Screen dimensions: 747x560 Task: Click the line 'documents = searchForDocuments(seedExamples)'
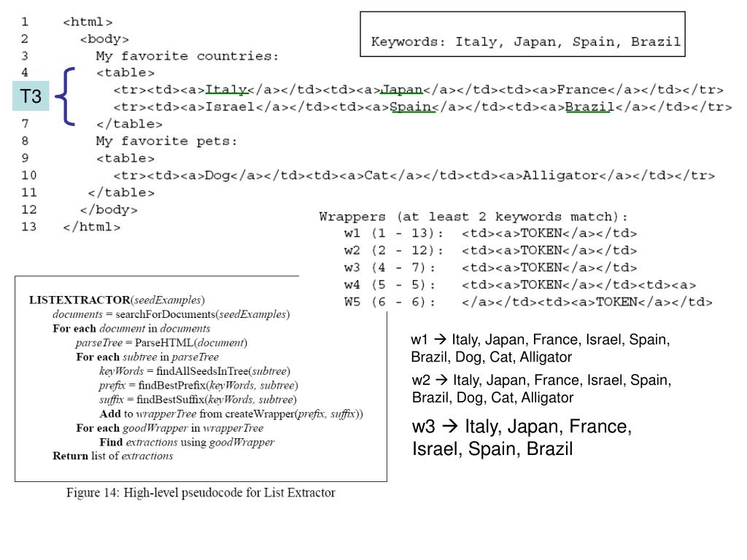(x=171, y=314)
